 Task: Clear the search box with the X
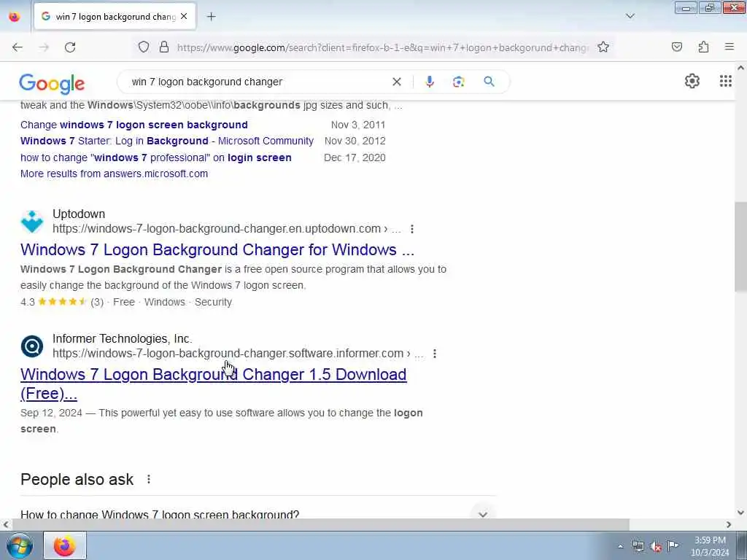pyautogui.click(x=396, y=82)
